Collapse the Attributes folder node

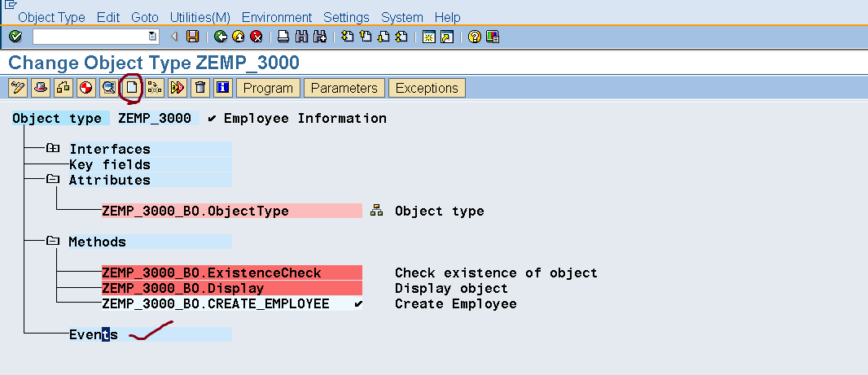53,179
